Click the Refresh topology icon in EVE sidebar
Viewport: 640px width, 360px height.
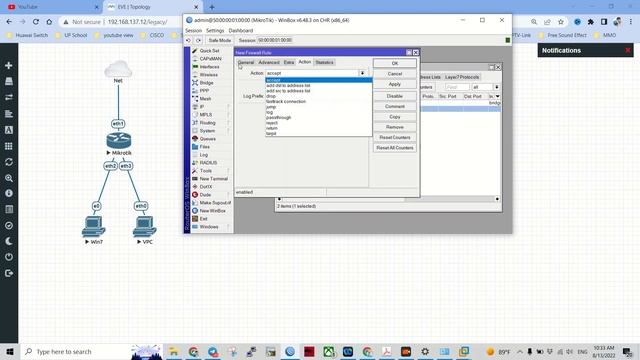(9, 162)
